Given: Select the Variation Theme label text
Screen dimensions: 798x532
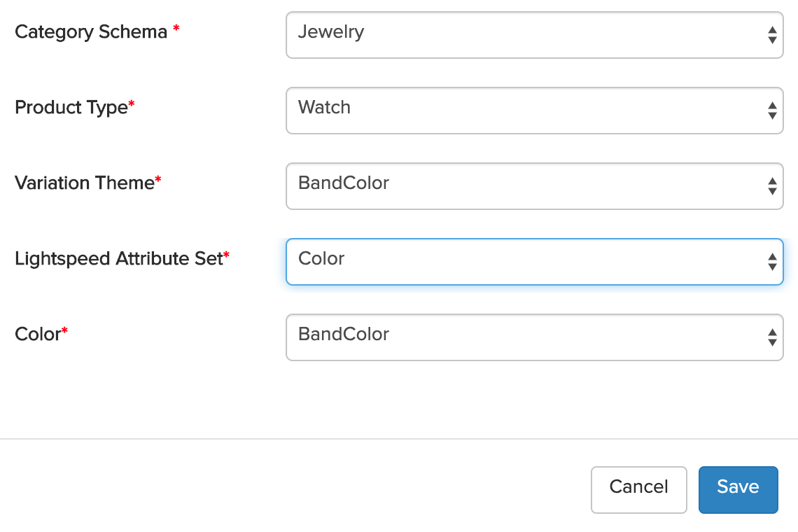Looking at the screenshot, I should point(84,183).
